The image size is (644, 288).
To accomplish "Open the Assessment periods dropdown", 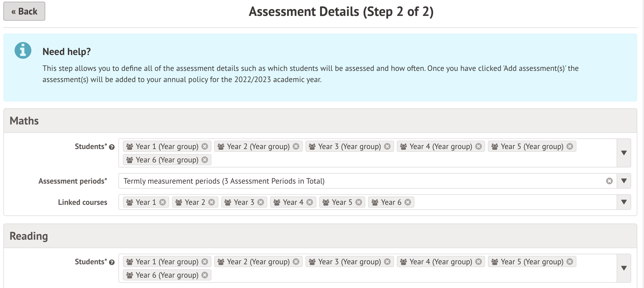I will (624, 181).
